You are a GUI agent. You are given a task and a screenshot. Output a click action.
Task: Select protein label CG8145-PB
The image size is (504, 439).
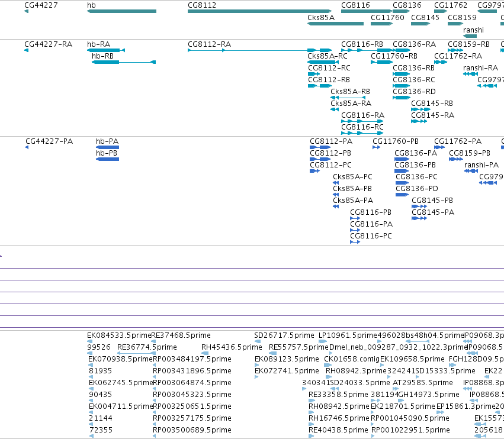432,201
